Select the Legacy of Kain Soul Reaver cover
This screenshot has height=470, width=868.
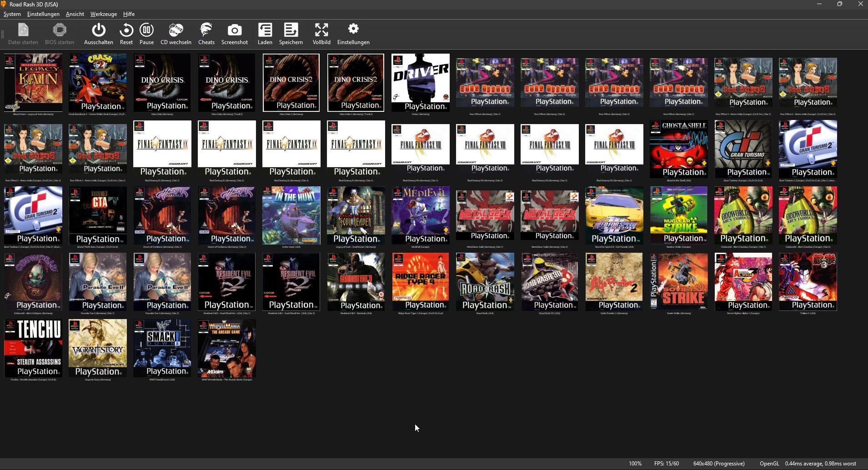(356, 215)
